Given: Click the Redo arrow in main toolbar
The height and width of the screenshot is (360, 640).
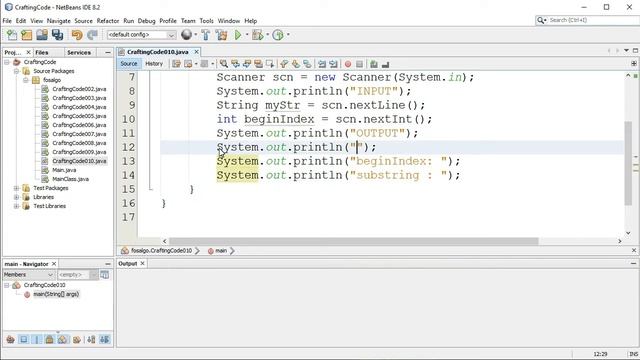Looking at the screenshot, I should [x=92, y=35].
